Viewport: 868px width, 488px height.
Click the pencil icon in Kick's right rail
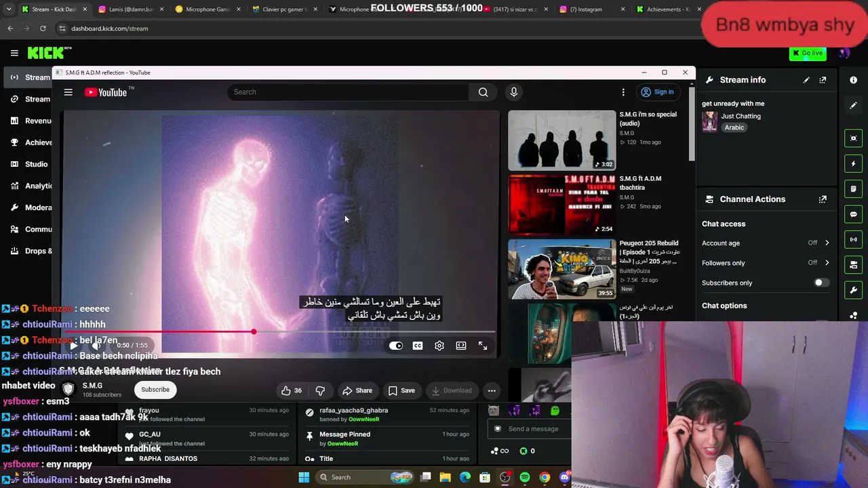point(854,106)
